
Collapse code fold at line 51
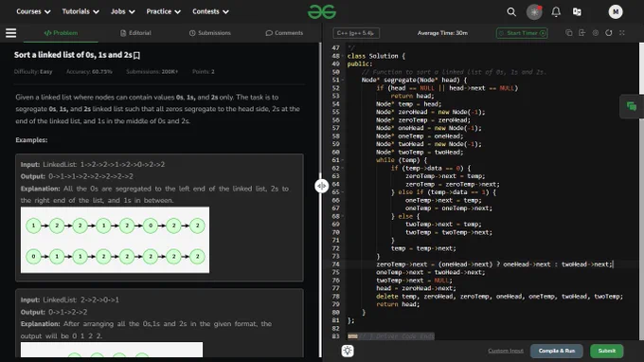pos(344,81)
